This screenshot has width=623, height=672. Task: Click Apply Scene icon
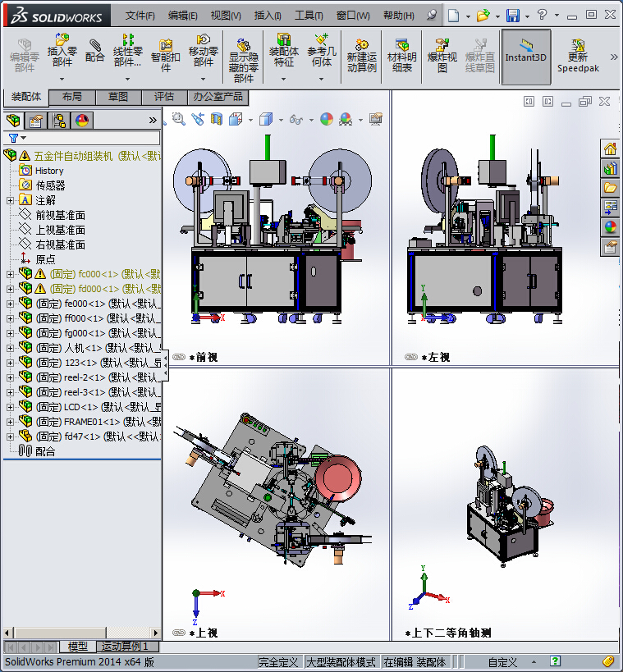pos(346,119)
